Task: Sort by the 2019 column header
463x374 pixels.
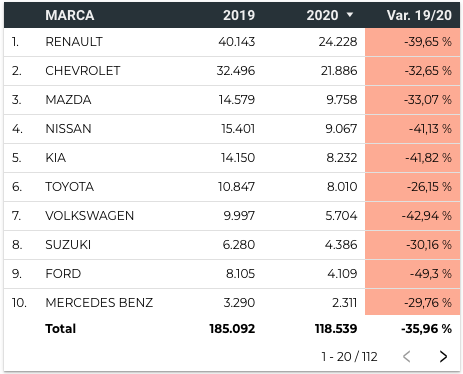Action: (x=239, y=15)
